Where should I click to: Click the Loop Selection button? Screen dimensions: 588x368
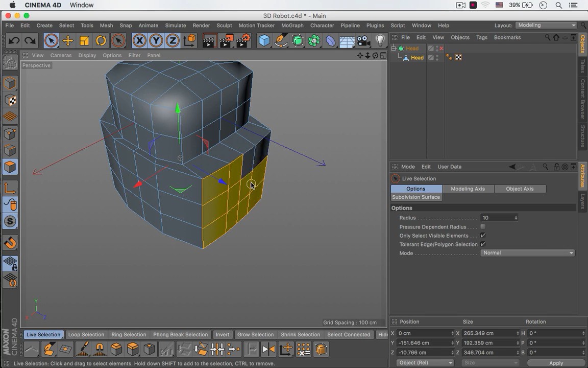pyautogui.click(x=86, y=335)
